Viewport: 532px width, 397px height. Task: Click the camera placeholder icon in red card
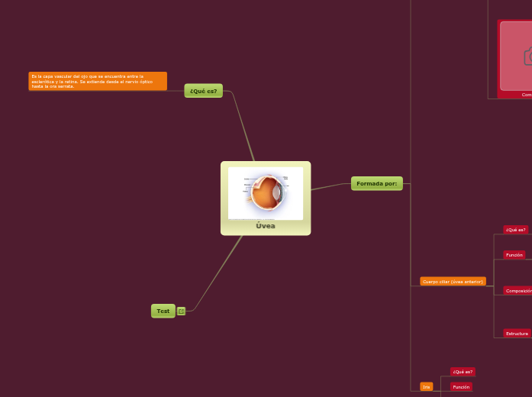527,56
